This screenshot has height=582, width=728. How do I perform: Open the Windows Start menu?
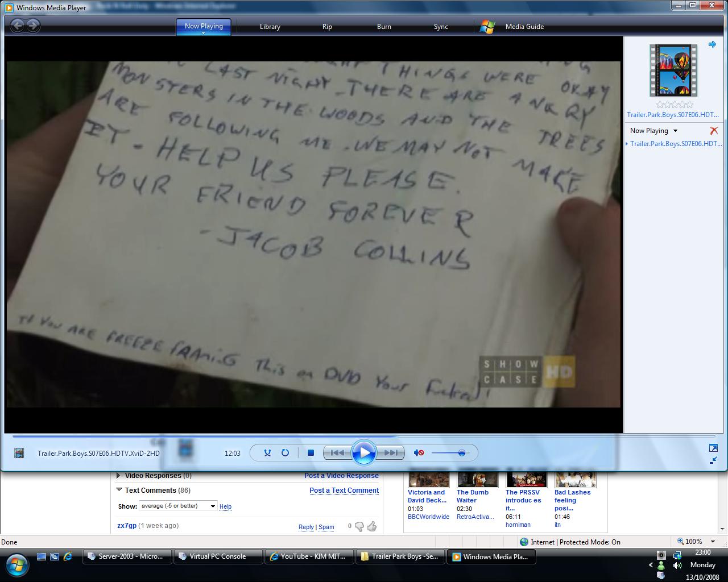click(x=17, y=564)
